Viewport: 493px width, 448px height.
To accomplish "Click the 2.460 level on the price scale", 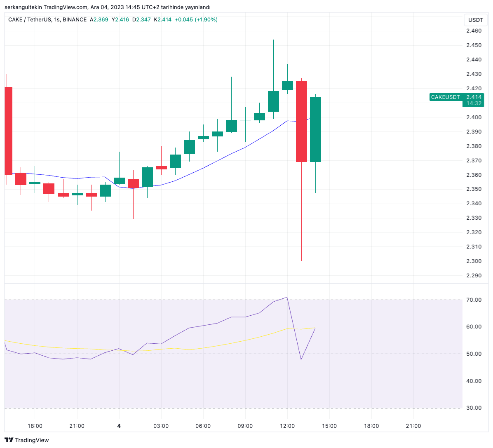I will [474, 31].
